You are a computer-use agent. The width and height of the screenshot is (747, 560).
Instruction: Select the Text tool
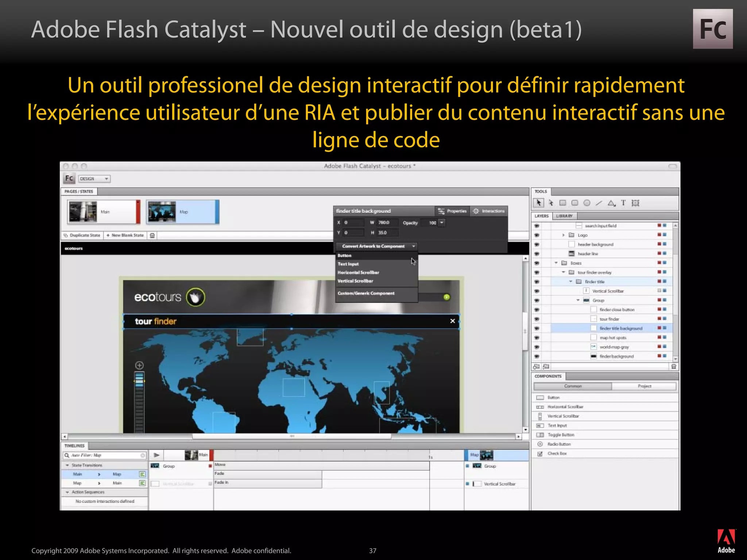pos(623,203)
